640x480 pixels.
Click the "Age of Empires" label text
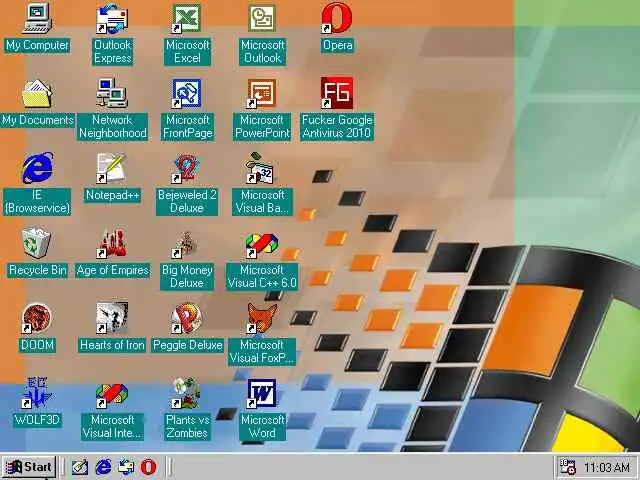pyautogui.click(x=113, y=270)
